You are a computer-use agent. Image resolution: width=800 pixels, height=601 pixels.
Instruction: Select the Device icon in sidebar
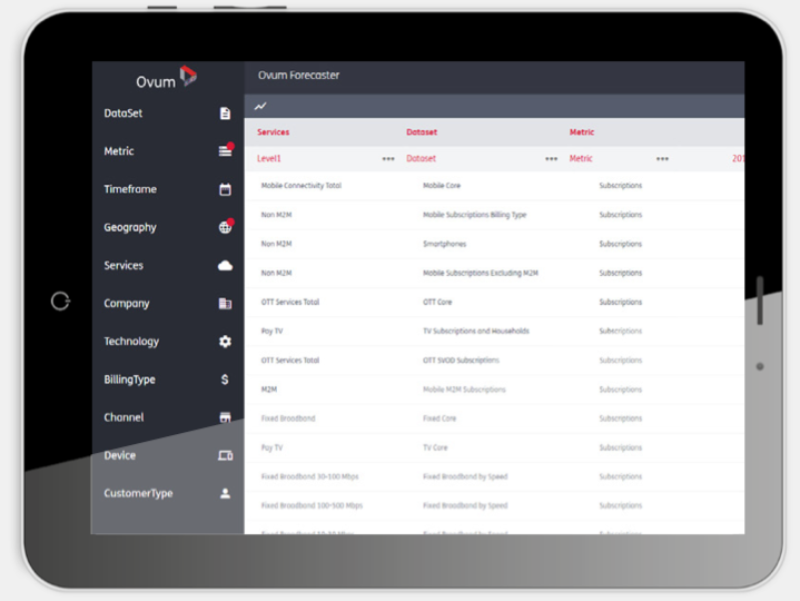(x=225, y=455)
